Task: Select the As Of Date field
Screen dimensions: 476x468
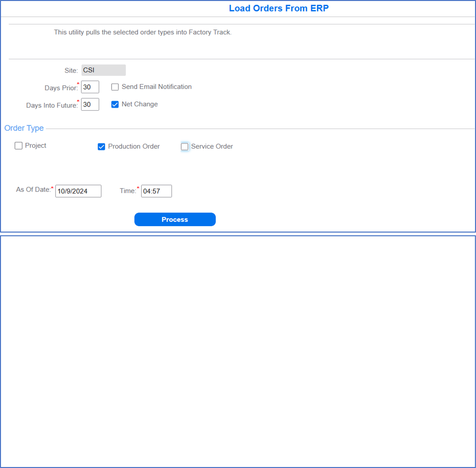Action: pyautogui.click(x=78, y=191)
